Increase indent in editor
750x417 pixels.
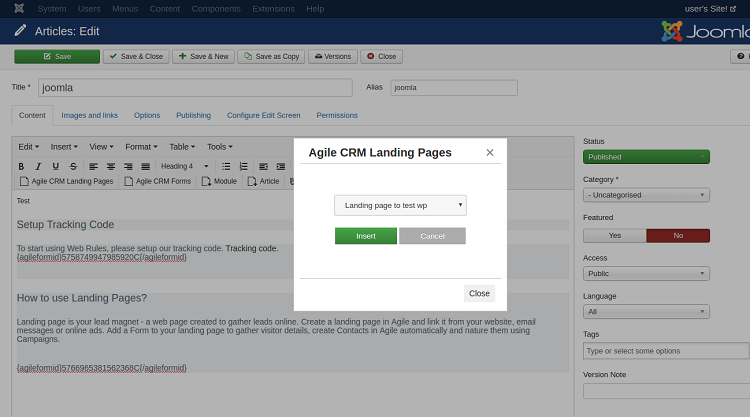[281, 166]
